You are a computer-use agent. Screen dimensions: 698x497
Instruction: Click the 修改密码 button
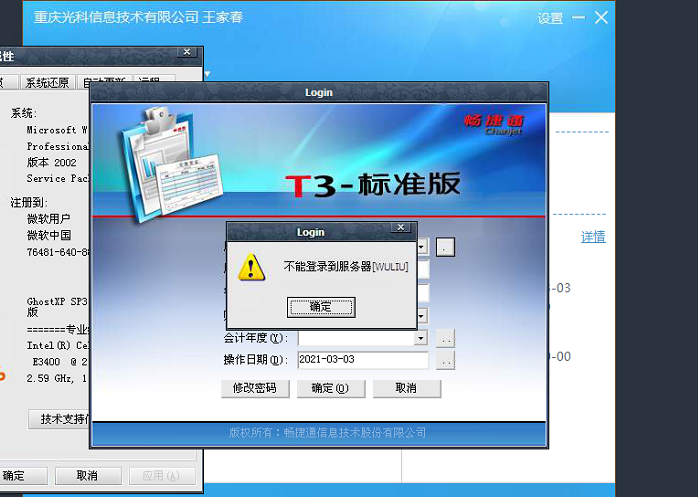(255, 388)
